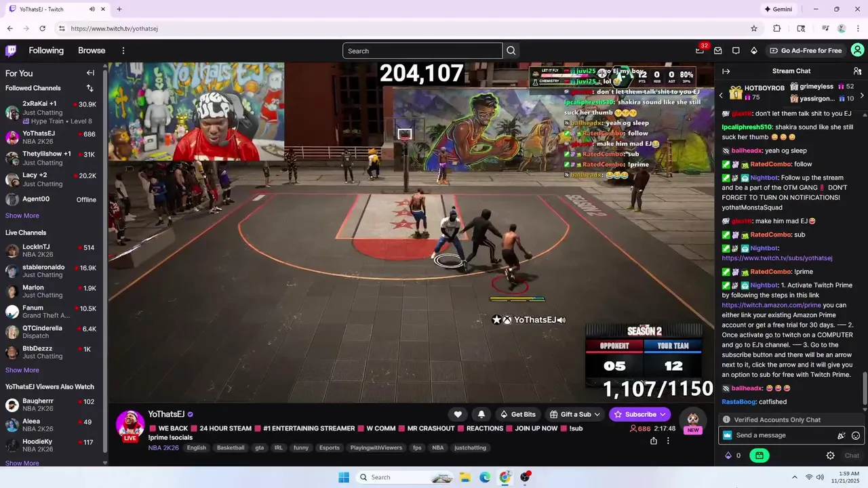The width and height of the screenshot is (868, 488).
Task: Open Microsoft Edge from taskbar
Action: click(485, 477)
